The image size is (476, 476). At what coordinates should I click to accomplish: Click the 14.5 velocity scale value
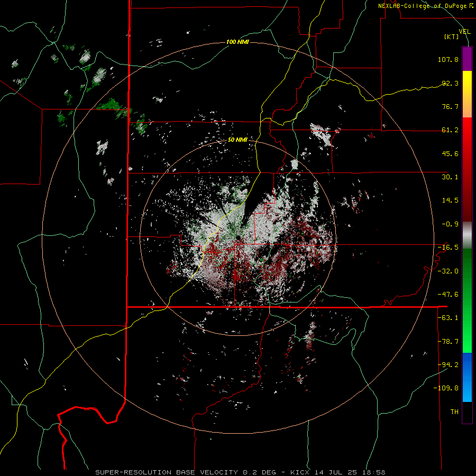tap(450, 200)
